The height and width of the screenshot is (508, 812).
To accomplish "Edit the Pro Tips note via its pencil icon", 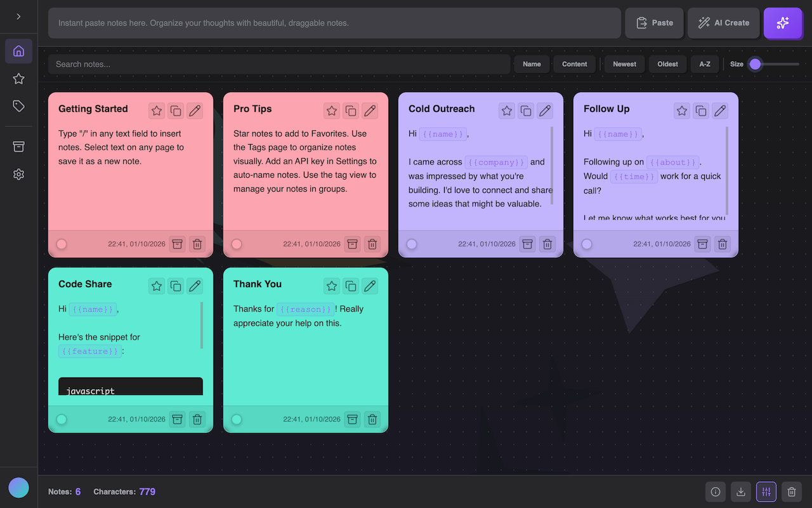I will [x=370, y=110].
